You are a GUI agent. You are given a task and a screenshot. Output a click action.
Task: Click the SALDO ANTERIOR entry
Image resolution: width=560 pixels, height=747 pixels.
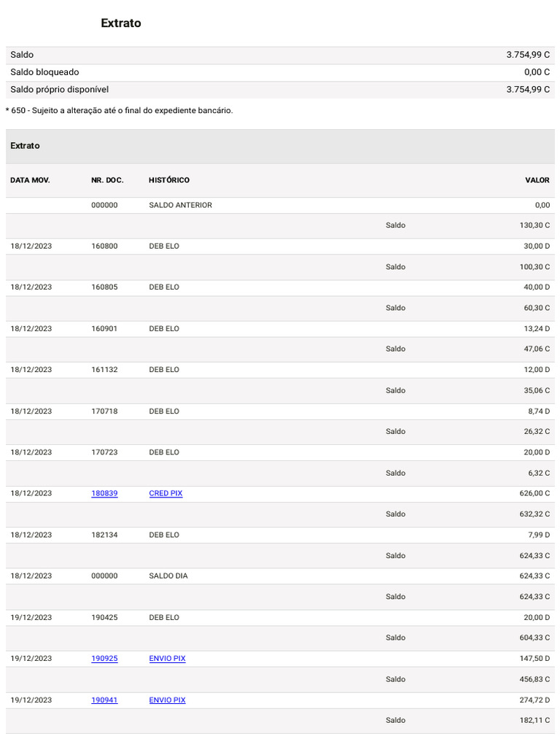point(180,206)
